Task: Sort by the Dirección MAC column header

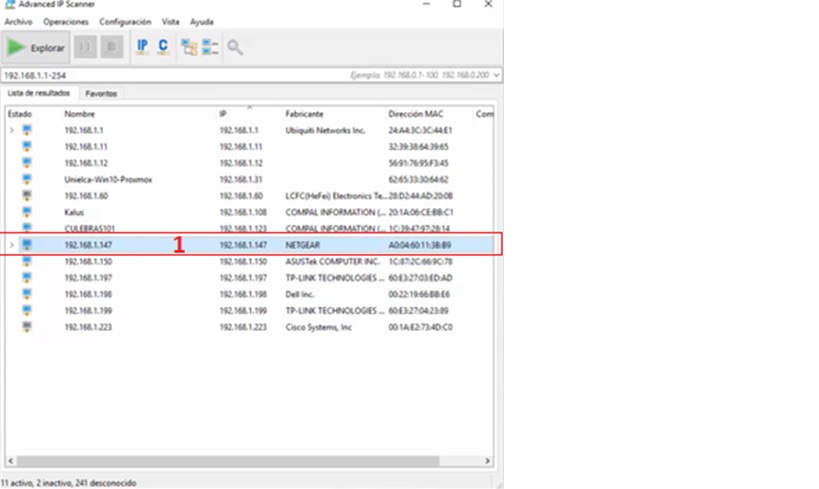Action: (416, 114)
